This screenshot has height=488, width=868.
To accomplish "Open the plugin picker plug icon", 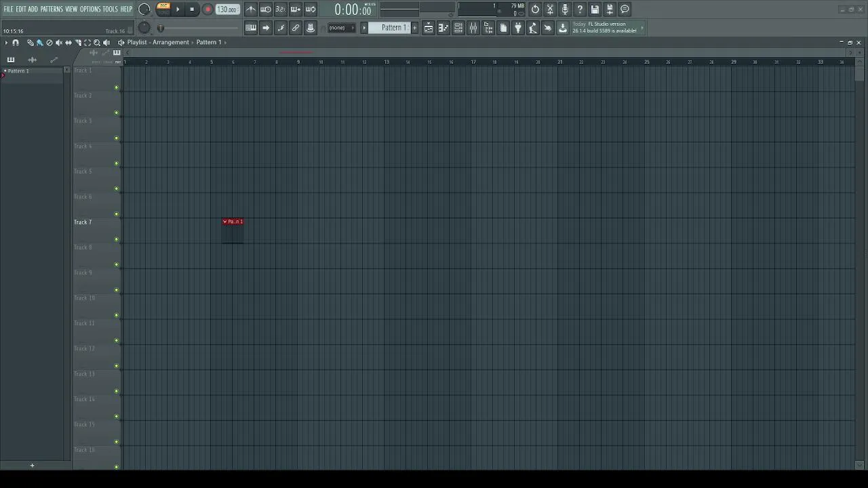I will point(518,28).
